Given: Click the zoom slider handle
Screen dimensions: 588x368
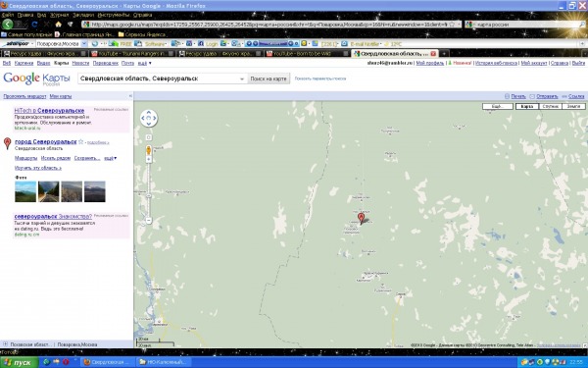Looking at the screenshot, I should click(149, 196).
